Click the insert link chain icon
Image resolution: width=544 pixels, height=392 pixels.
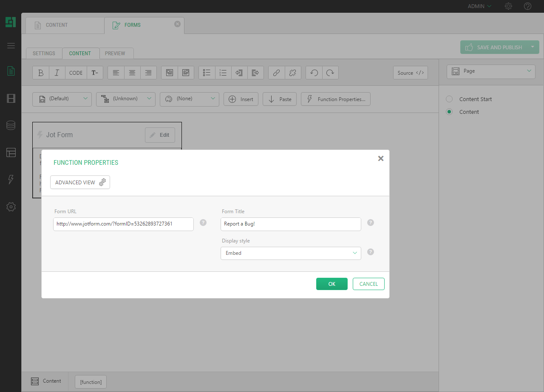276,73
